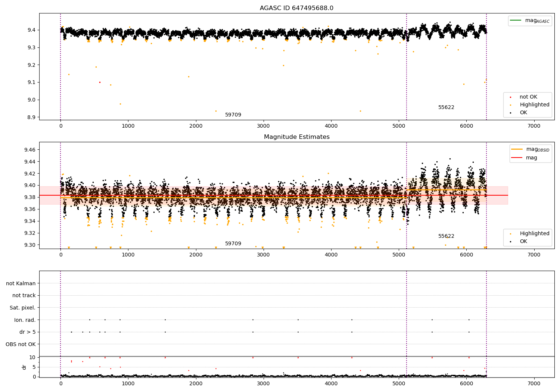This screenshot has width=560, height=392.
Task: Click "Highlighted" in the Magnitude Estimates legend
Action: (x=535, y=234)
